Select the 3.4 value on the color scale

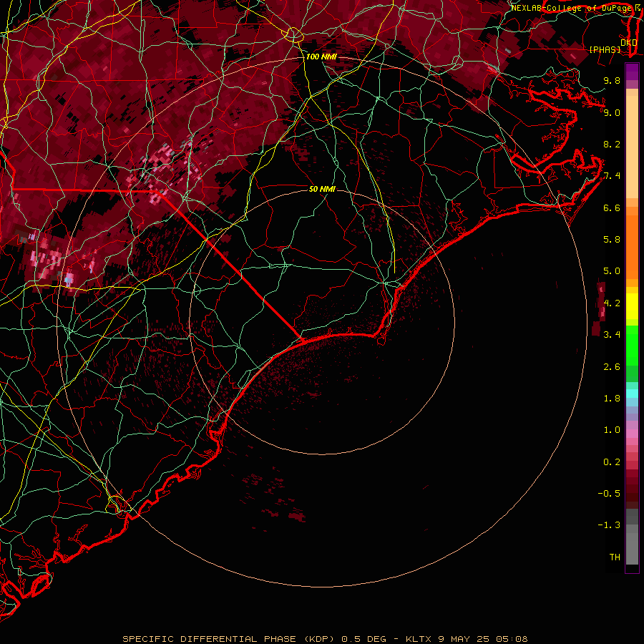(612, 335)
